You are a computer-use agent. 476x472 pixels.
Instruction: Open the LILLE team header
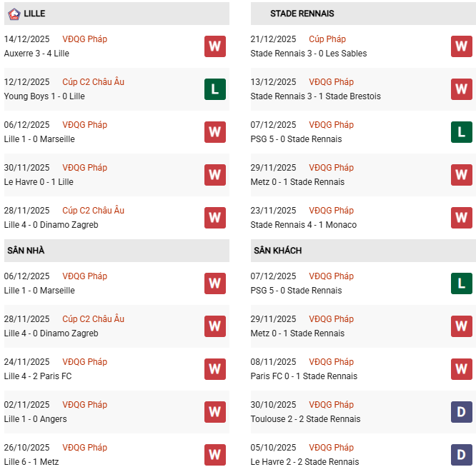(x=34, y=14)
